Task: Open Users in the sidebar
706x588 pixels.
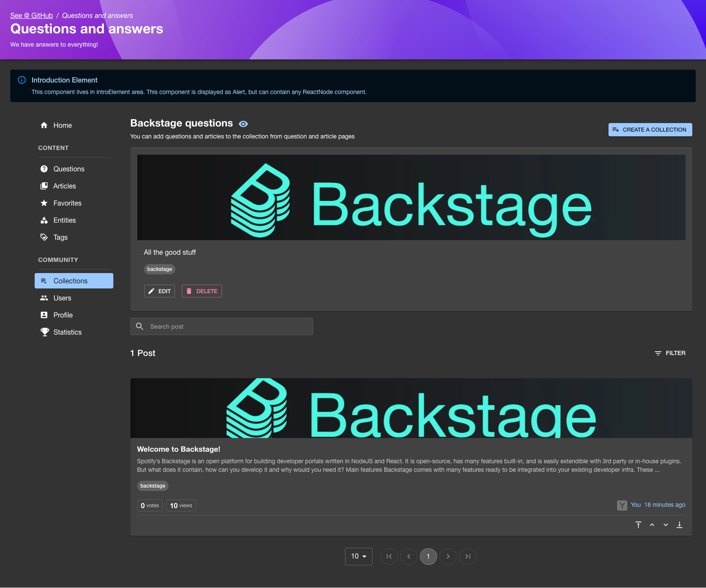Action: coord(74,298)
